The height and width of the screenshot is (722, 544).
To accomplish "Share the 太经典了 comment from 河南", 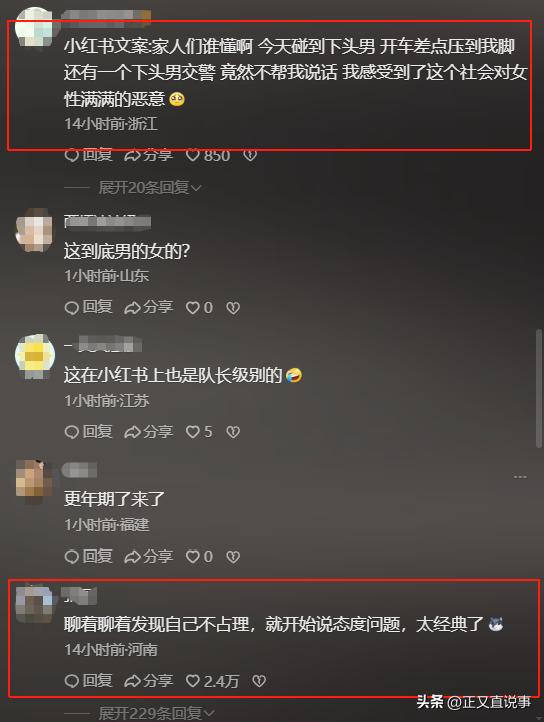I will click(x=148, y=681).
